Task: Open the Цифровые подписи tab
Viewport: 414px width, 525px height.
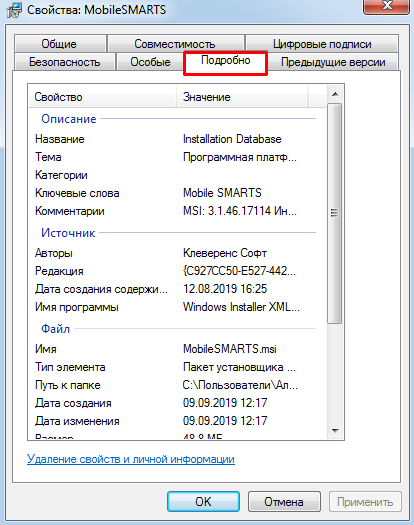Action: pos(322,44)
